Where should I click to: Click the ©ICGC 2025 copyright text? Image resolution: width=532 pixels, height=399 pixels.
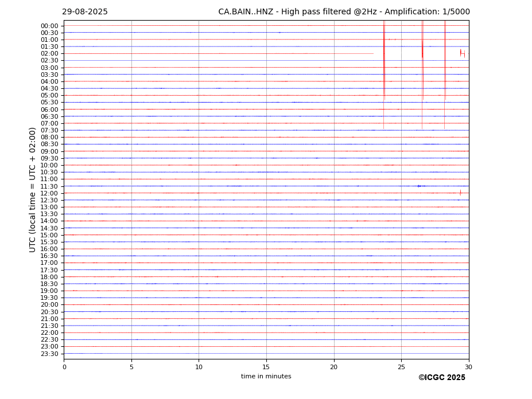tap(442, 378)
